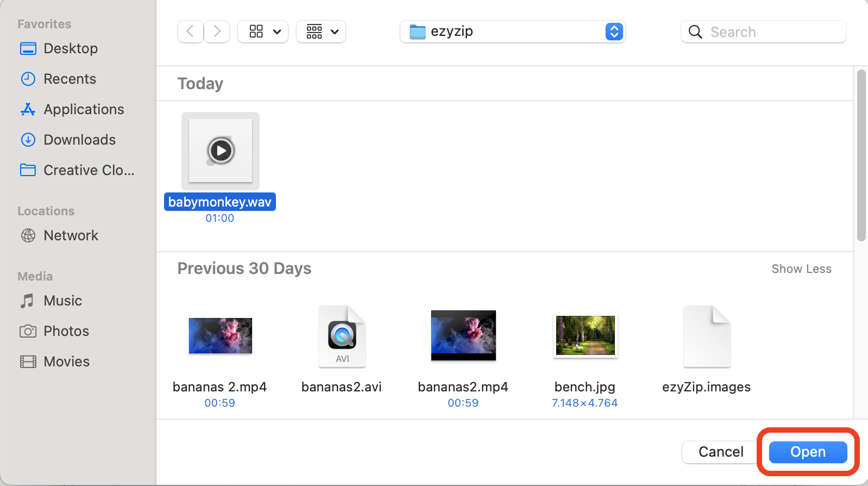
Task: Go to the Applications folder
Action: pyautogui.click(x=84, y=109)
